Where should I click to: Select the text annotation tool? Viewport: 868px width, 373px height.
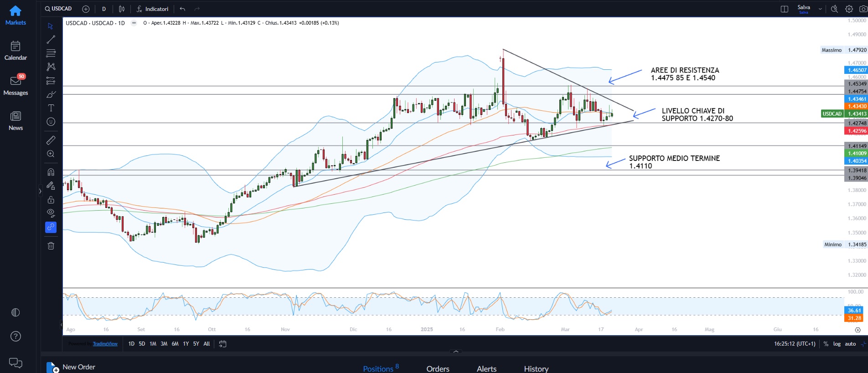(51, 108)
